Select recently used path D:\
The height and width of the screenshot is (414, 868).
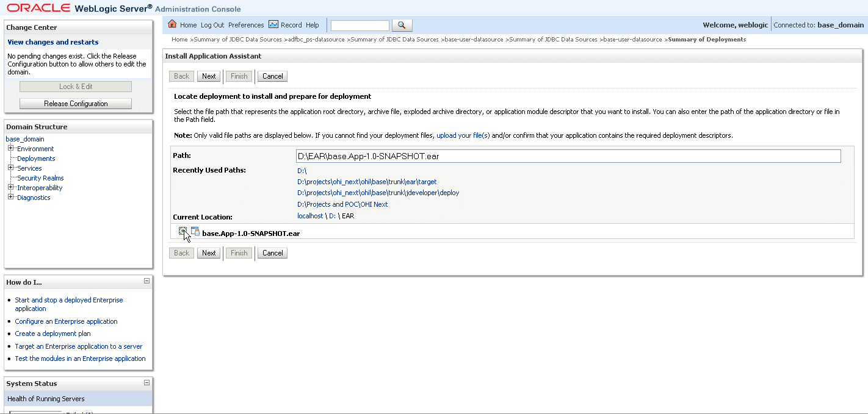point(302,171)
